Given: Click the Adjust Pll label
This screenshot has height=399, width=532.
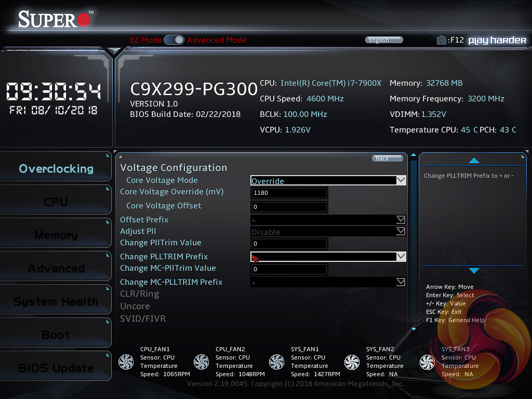Looking at the screenshot, I should (138, 231).
